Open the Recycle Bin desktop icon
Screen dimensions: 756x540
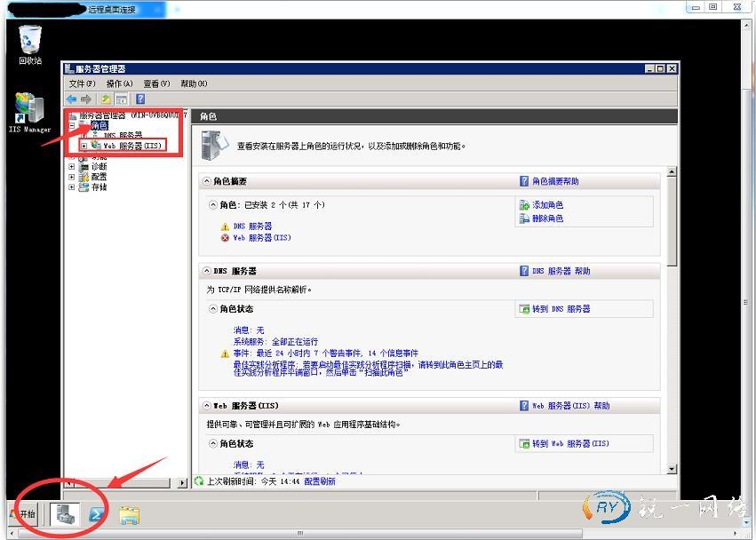(x=30, y=41)
